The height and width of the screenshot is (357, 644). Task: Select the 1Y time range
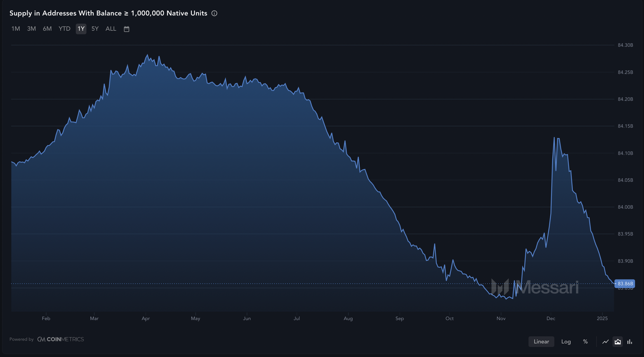pyautogui.click(x=81, y=29)
